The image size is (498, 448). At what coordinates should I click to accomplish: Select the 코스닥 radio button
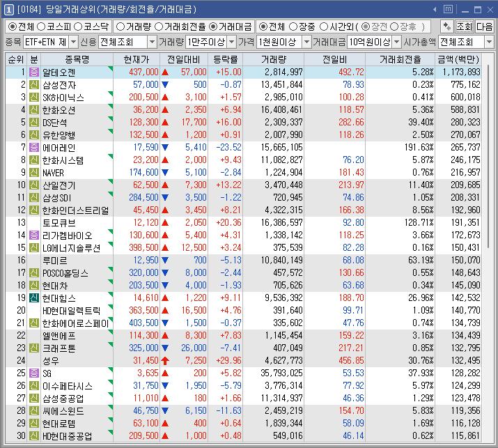[78, 26]
